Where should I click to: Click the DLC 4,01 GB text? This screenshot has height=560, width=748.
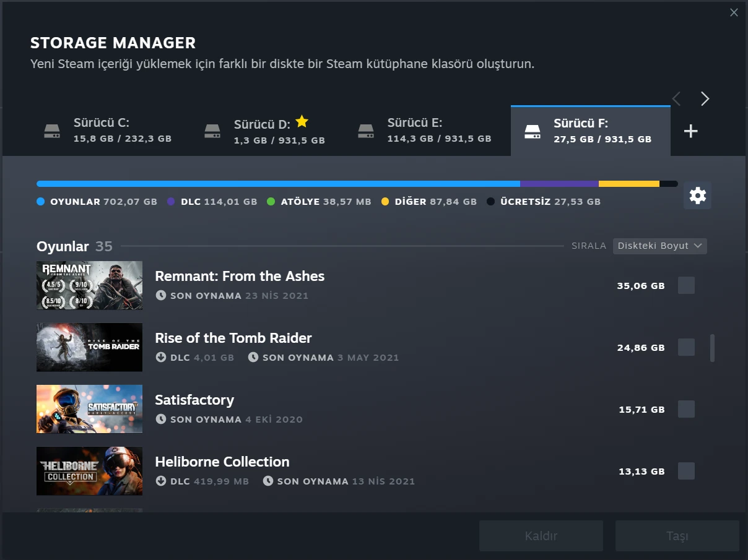pos(202,358)
